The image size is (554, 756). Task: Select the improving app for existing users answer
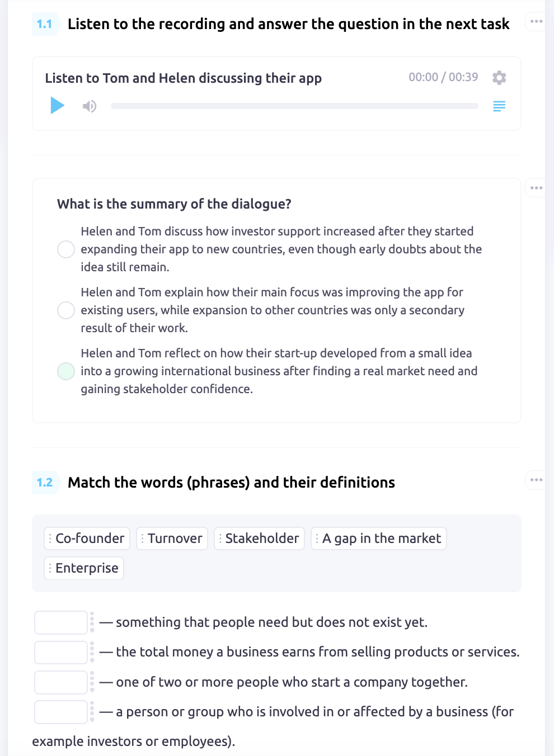[66, 310]
